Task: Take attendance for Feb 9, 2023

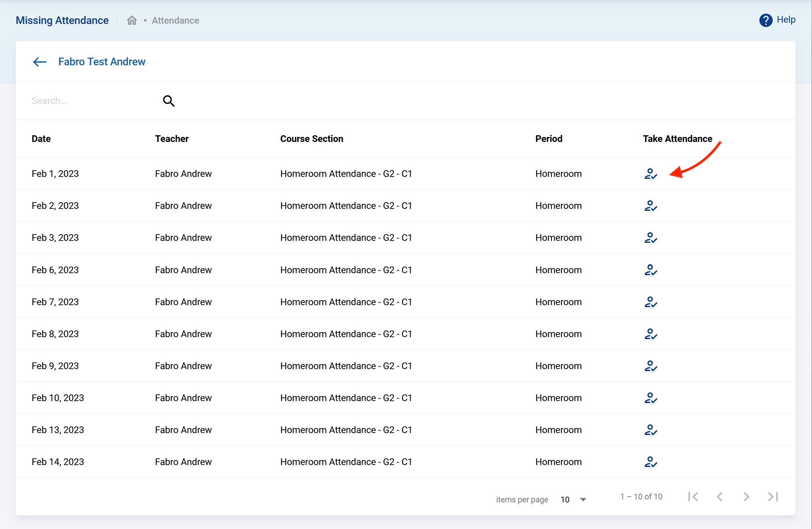Action: tap(650, 366)
